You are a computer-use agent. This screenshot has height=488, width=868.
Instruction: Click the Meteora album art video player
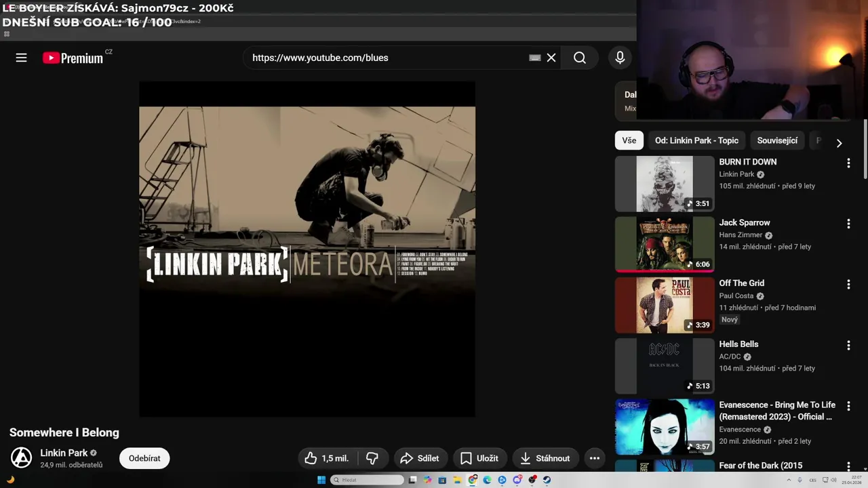(307, 249)
